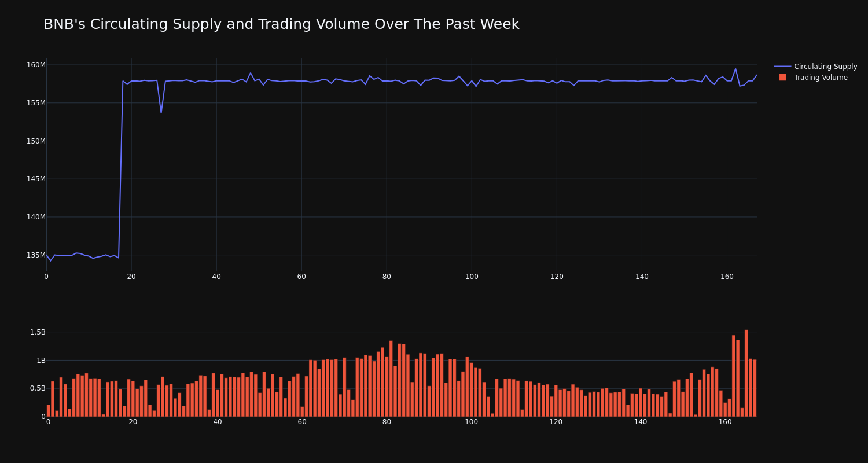
Task: Click the 135M y-axis label
Action: coord(36,255)
